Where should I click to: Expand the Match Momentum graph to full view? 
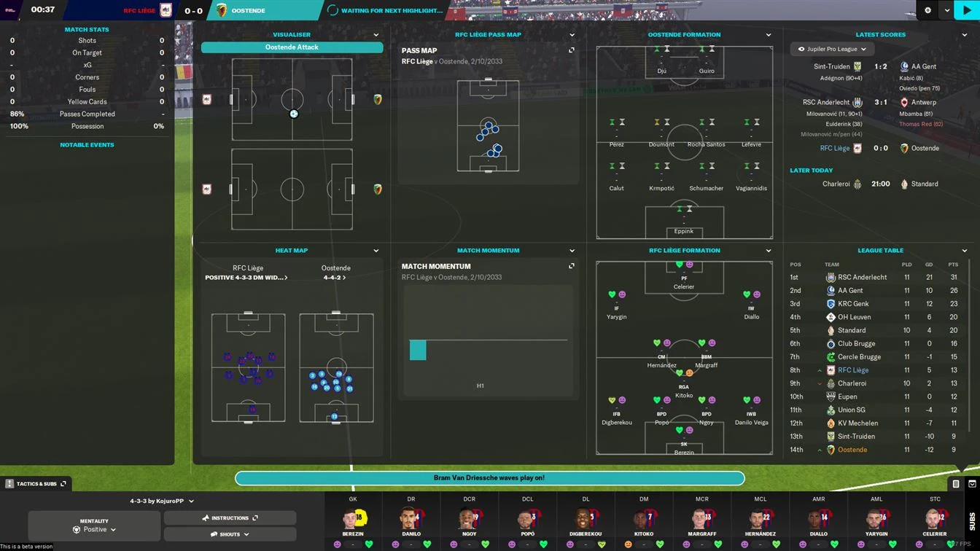point(572,266)
